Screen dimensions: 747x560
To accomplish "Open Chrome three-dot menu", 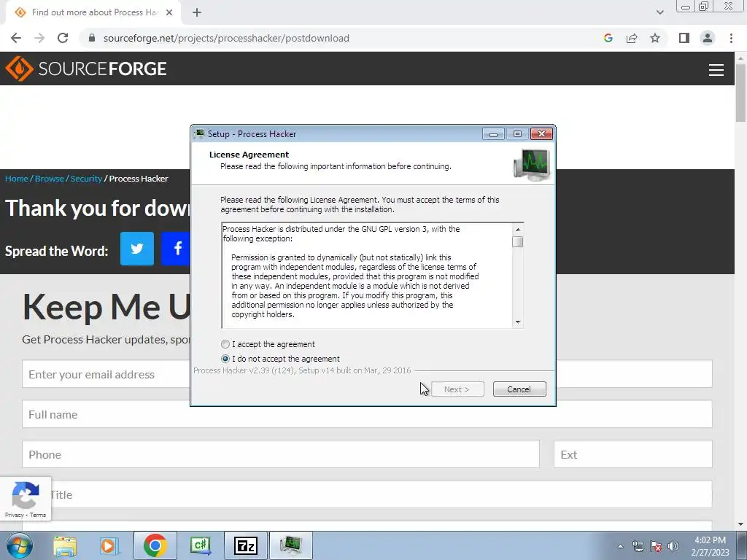I will point(731,38).
